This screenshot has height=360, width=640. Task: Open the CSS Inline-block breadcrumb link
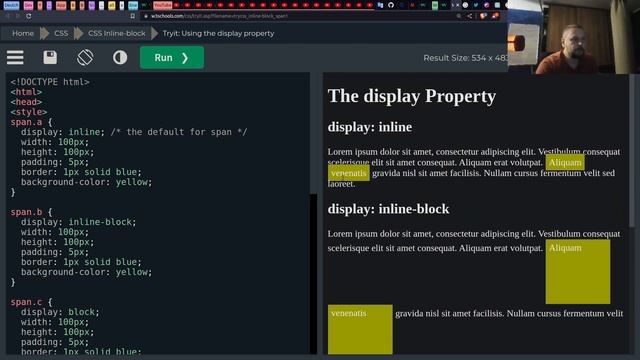(x=117, y=33)
